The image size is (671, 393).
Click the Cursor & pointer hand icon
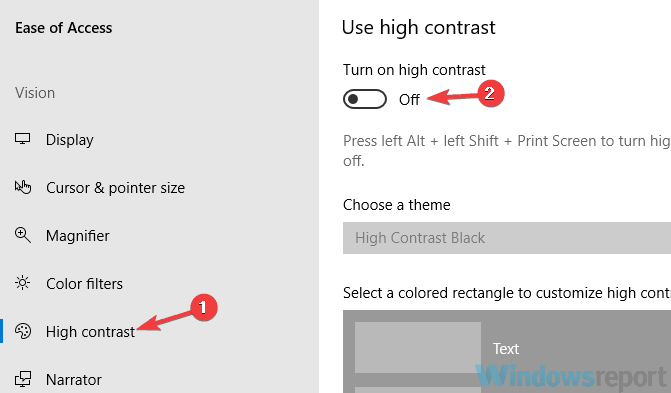23,187
